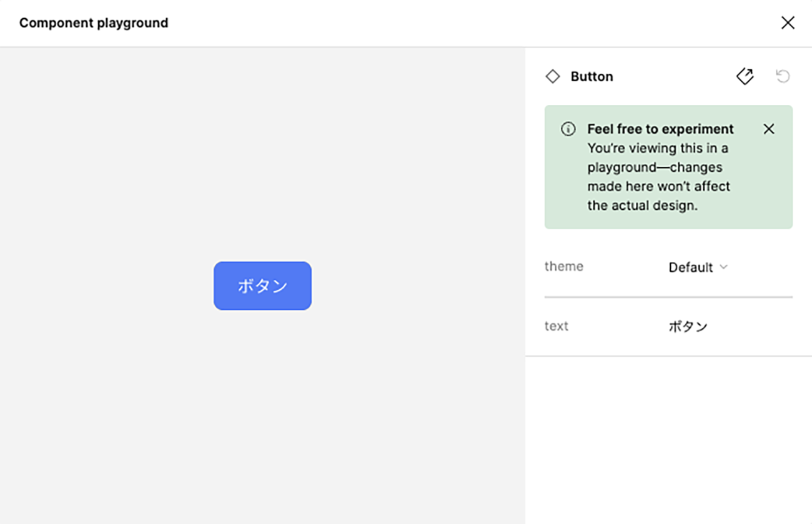Click the Button component title
Viewport: 812px width, 524px height.
(x=592, y=76)
